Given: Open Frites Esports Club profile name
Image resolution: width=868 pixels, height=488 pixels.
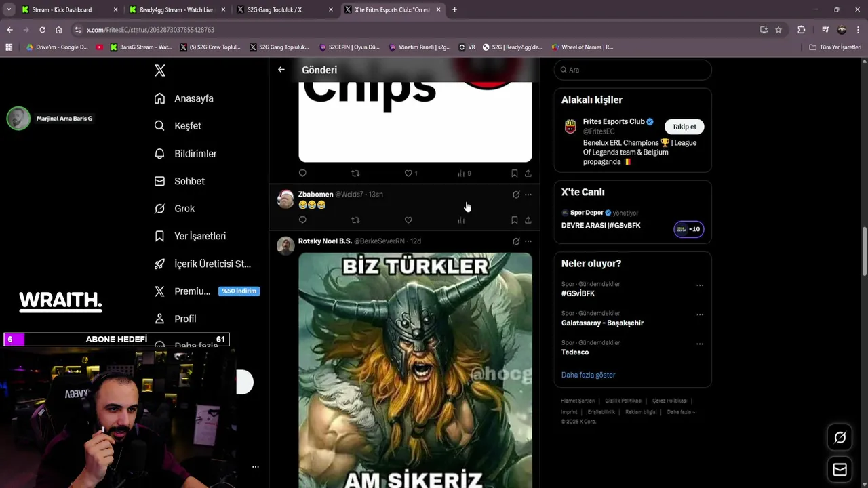Looking at the screenshot, I should (x=614, y=122).
